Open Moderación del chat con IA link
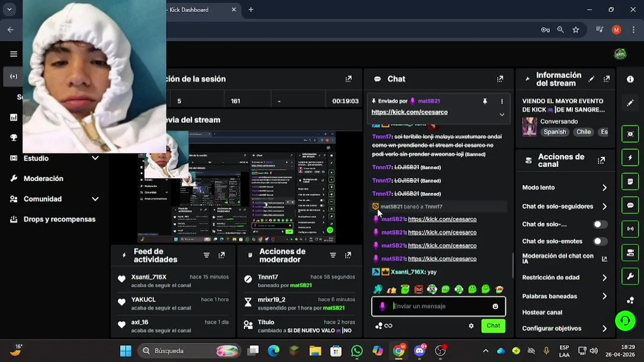644x362 pixels. (565, 258)
